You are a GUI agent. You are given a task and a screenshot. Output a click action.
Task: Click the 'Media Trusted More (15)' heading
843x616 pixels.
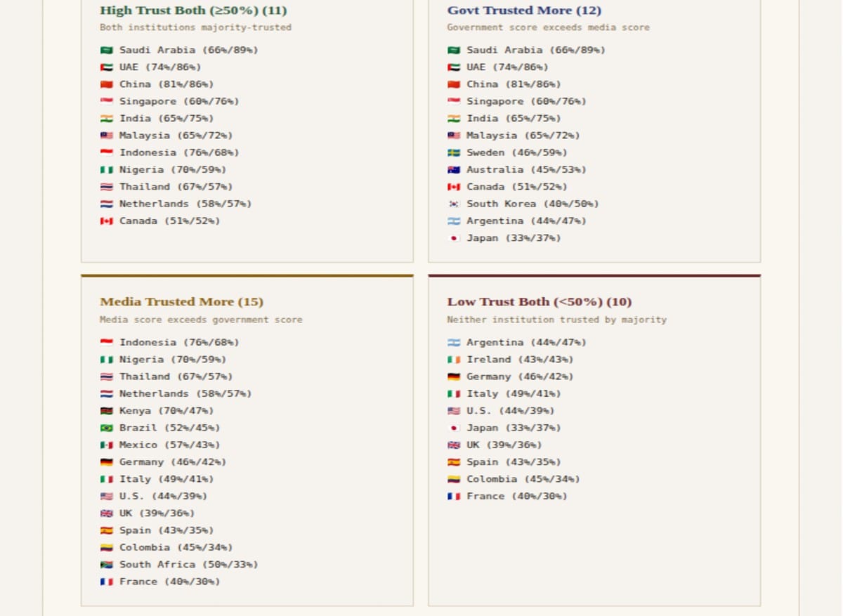point(181,302)
